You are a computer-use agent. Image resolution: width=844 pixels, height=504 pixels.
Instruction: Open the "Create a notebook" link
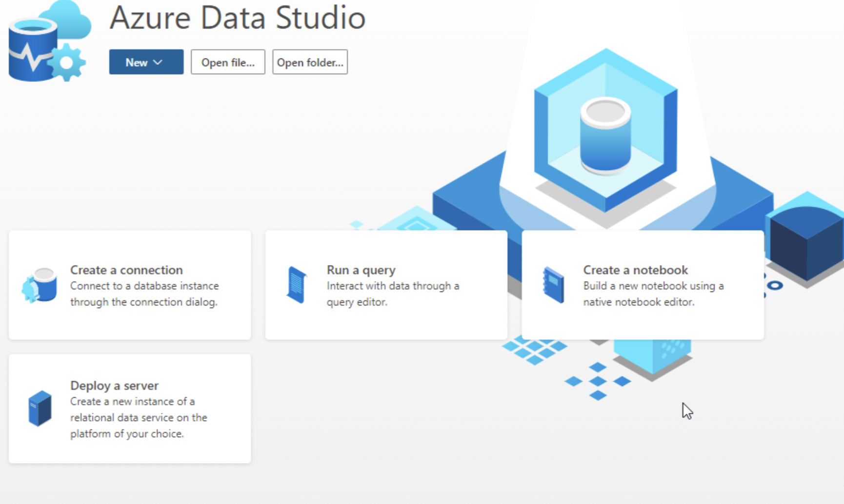[635, 270]
